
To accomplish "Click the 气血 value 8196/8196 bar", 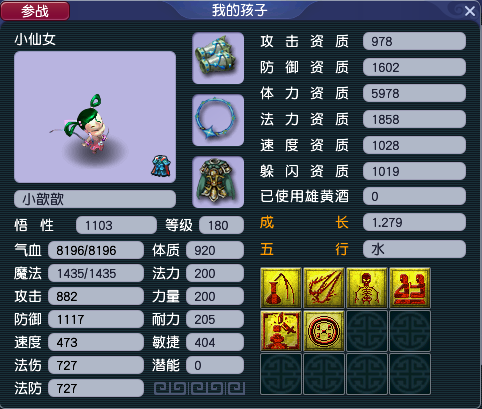I will 96,250.
